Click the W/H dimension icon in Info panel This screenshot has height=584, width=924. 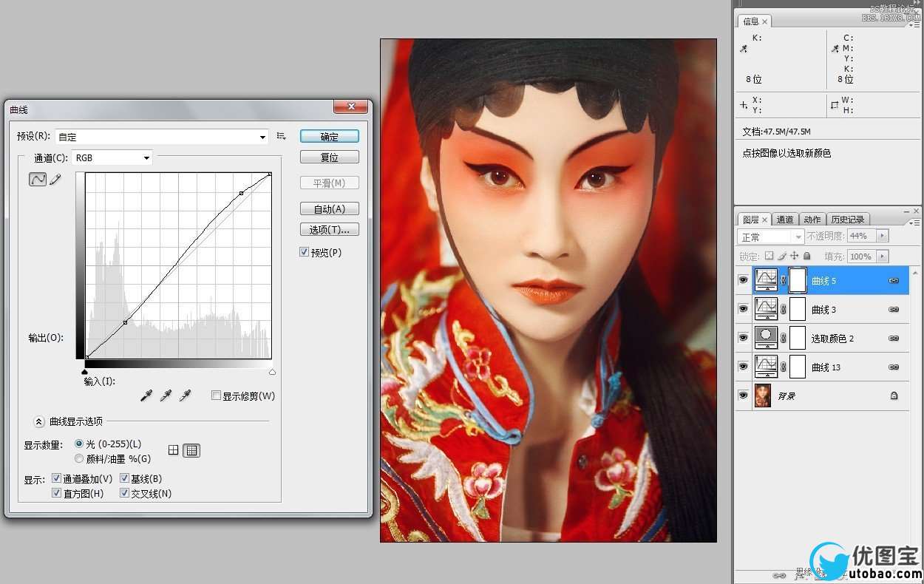pos(835,105)
